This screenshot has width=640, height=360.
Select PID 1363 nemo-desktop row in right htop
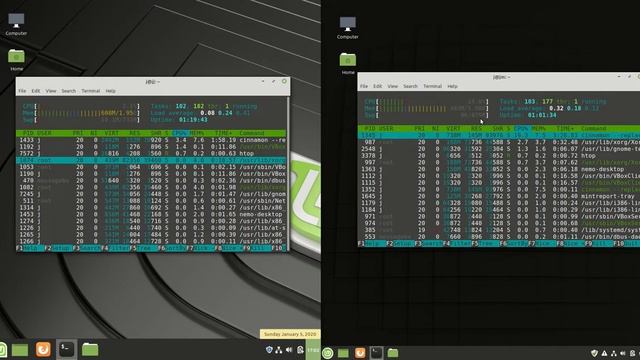click(x=499, y=169)
